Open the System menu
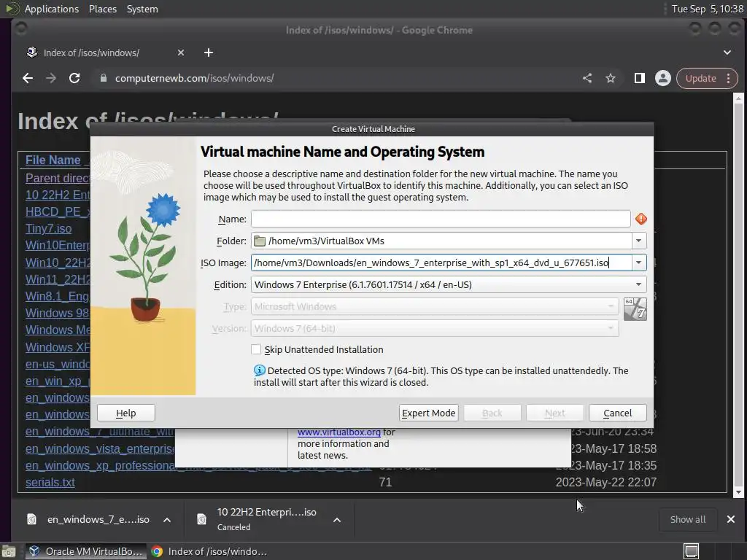This screenshot has width=747, height=560. pos(142,9)
